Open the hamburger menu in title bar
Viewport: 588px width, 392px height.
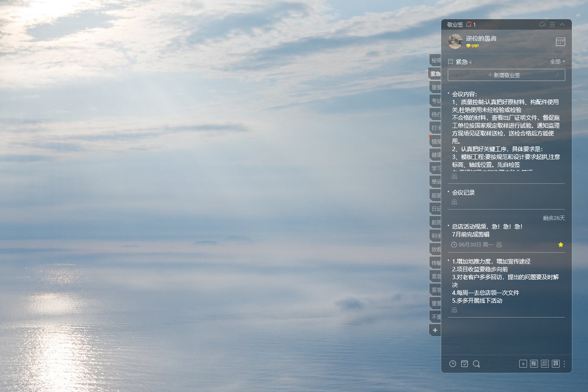552,24
